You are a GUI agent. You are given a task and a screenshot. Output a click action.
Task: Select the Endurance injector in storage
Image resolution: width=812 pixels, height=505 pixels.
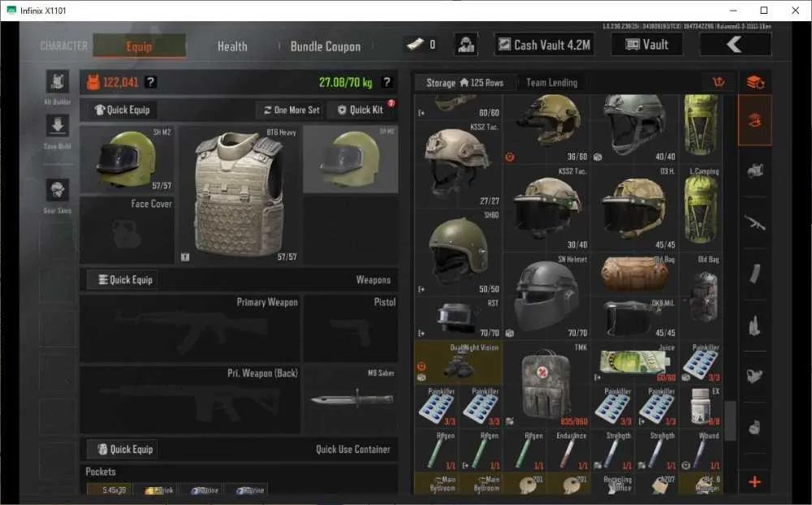point(569,450)
